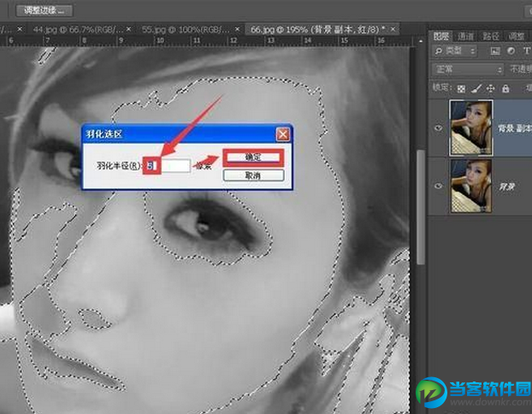Screen dimensions: 532x414
Task: Switch to the 44.jpg document tab
Action: point(78,30)
